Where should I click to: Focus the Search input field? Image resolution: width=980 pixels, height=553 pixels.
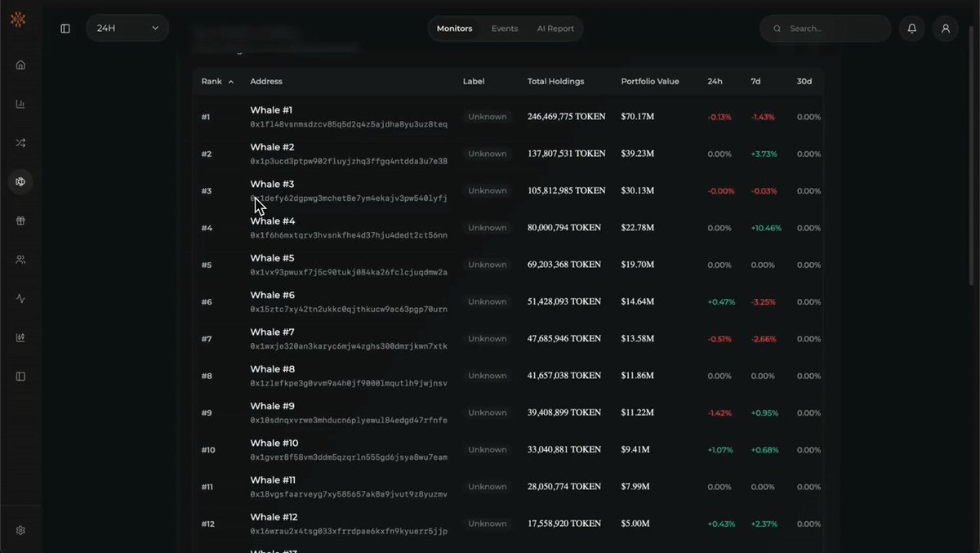click(826, 29)
